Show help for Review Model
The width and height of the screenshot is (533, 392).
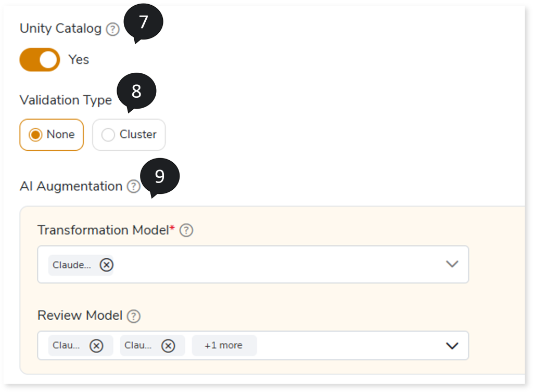point(134,316)
